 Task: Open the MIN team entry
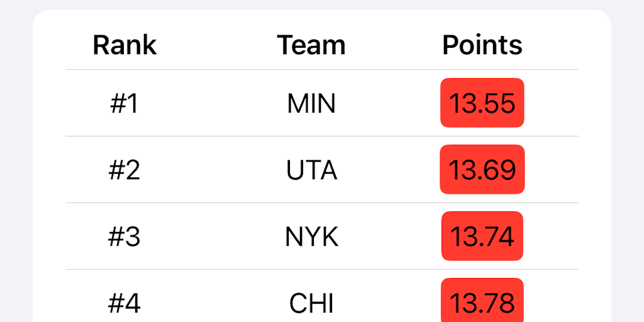pyautogui.click(x=311, y=104)
